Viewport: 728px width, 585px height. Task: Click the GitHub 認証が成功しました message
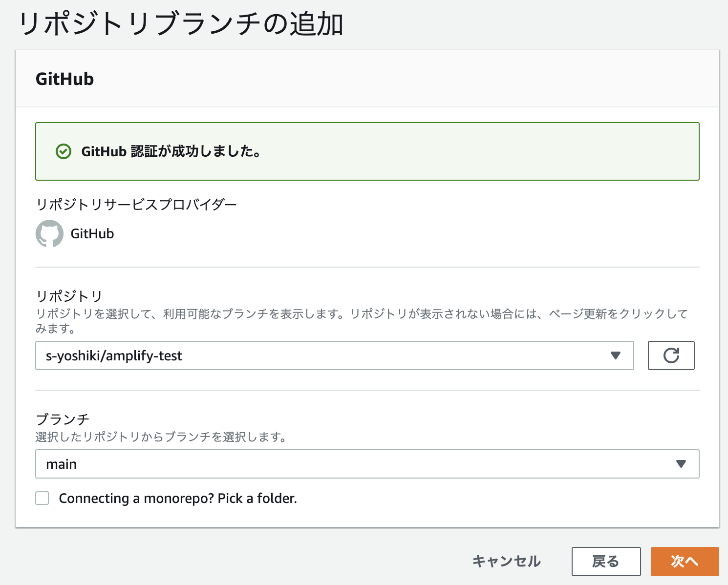[x=171, y=151]
